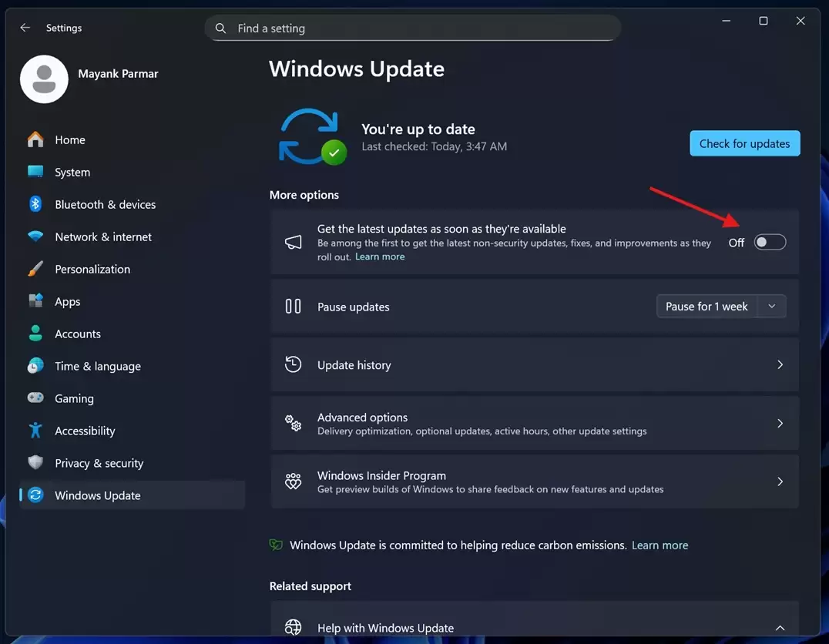Click the Find a setting search field
Screen dimensions: 829x644
tap(413, 28)
